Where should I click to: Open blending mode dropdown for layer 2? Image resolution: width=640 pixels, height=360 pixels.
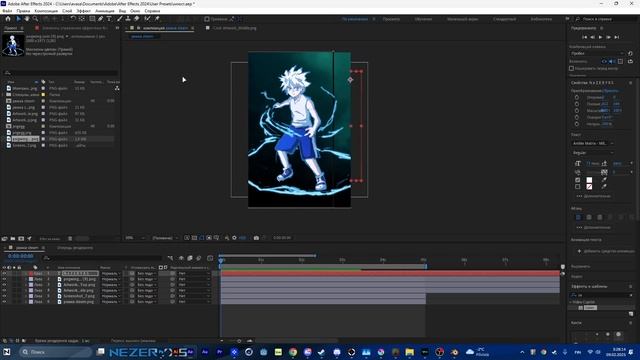(x=111, y=279)
